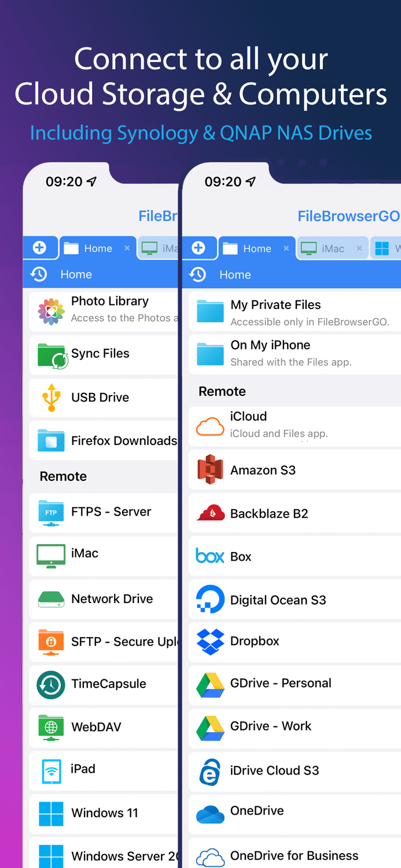Open GDrive - Personal drive icon
Image resolution: width=401 pixels, height=868 pixels.
click(210, 685)
